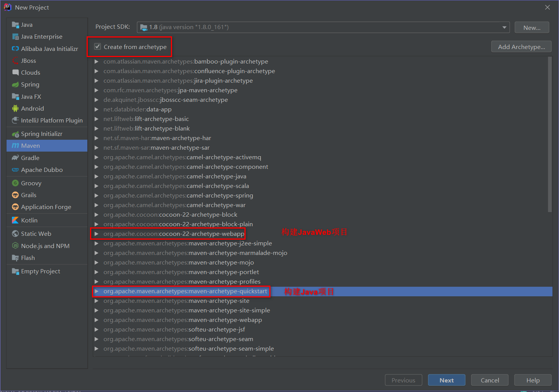Select Application Forge project type
The width and height of the screenshot is (559, 392).
[47, 207]
